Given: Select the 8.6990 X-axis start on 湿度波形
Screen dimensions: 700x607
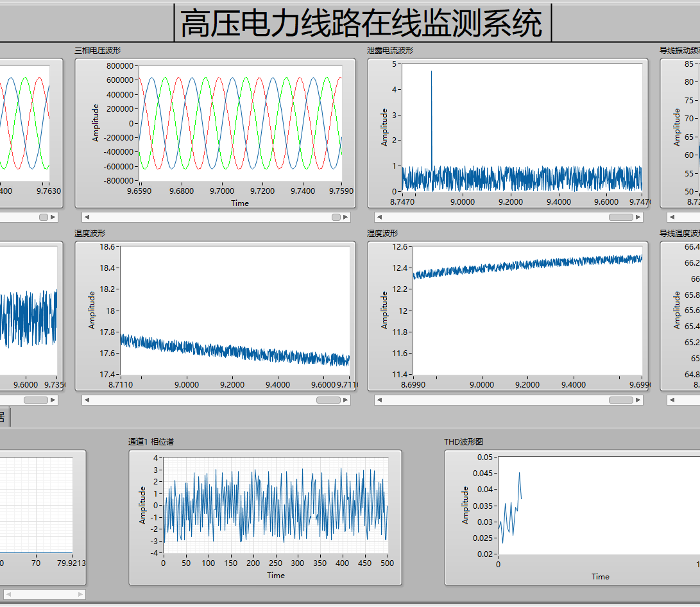Looking at the screenshot, I should tap(413, 385).
